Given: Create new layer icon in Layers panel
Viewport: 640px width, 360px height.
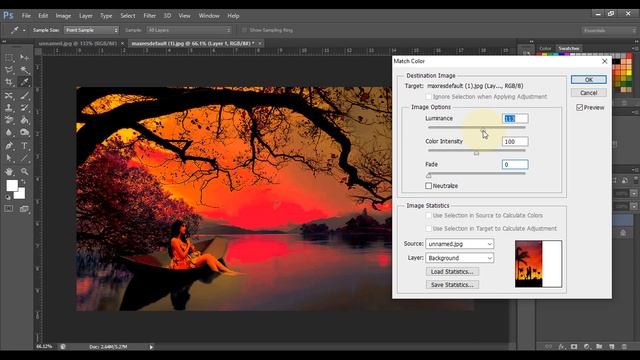Looking at the screenshot, I should click(611, 347).
